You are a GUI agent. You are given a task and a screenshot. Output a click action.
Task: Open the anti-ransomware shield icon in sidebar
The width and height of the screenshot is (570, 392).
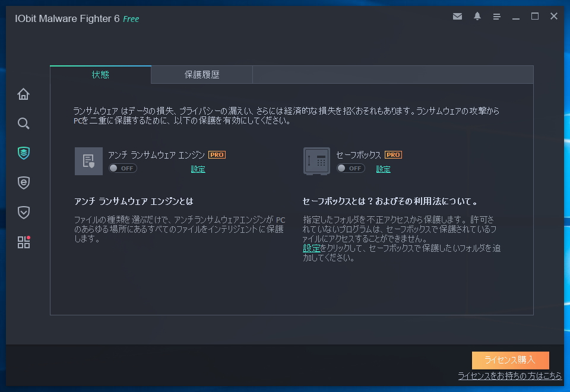coord(23,153)
